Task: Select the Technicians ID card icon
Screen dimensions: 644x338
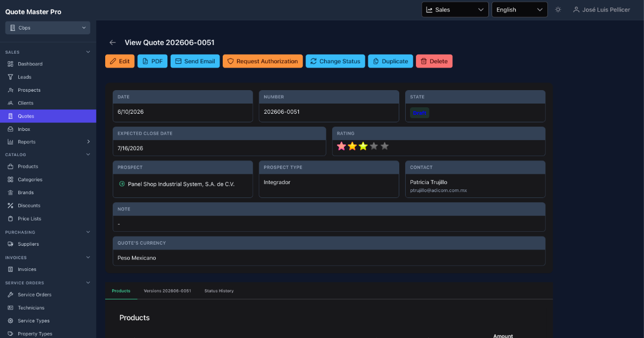Action: point(10,308)
